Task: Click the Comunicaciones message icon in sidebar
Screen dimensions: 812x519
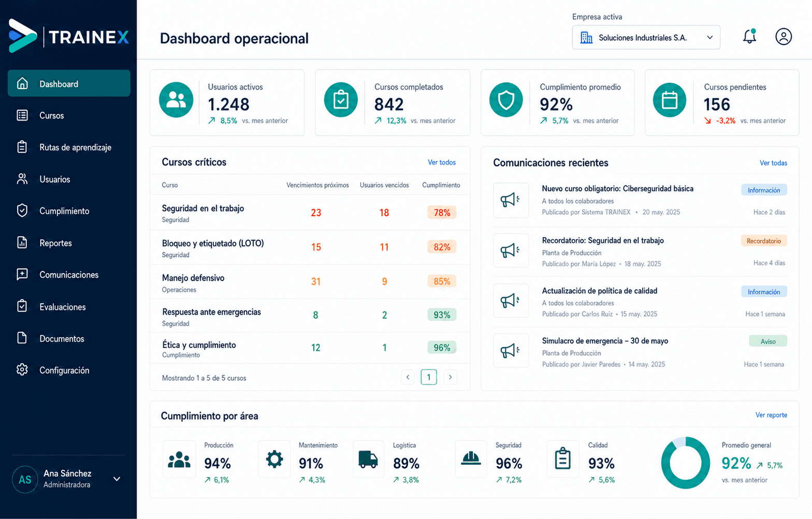Action: tap(22, 274)
